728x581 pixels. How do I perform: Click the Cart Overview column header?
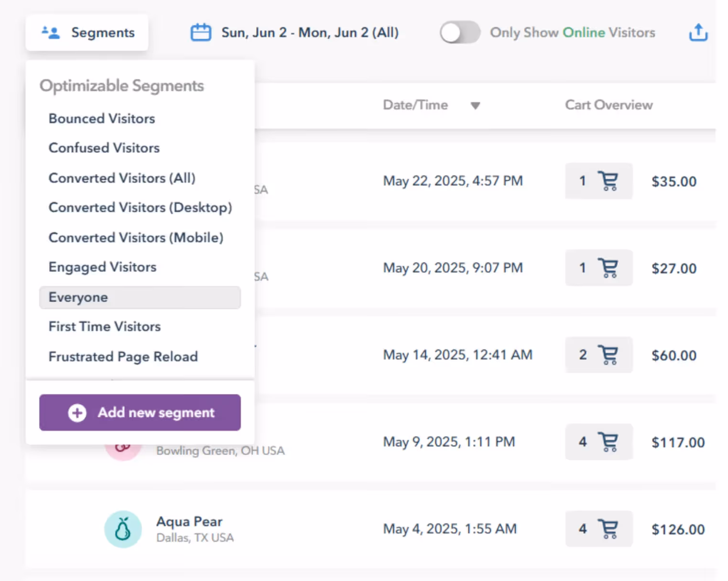pos(608,105)
